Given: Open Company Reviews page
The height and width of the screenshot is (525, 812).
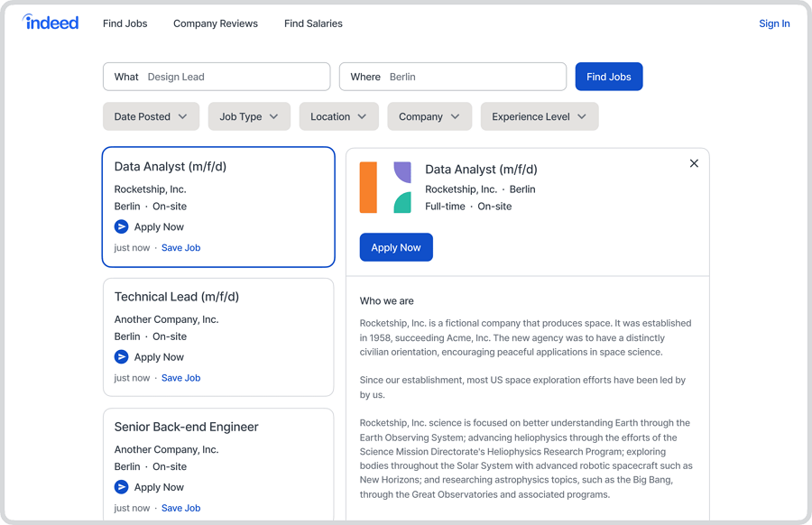Looking at the screenshot, I should [x=216, y=23].
